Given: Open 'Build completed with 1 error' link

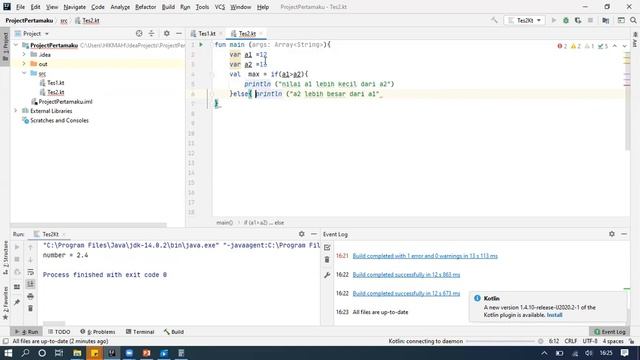Looking at the screenshot, I should pos(425,256).
